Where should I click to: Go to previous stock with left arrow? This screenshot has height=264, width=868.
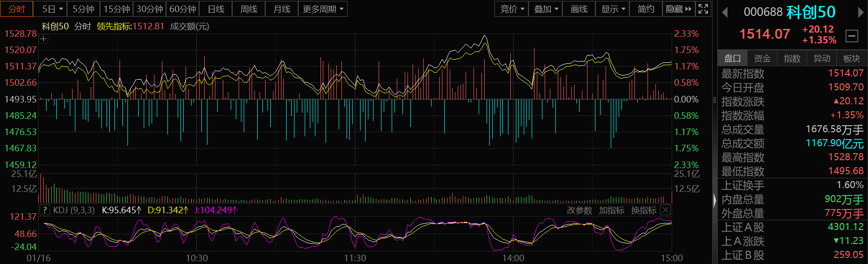pyautogui.click(x=725, y=13)
